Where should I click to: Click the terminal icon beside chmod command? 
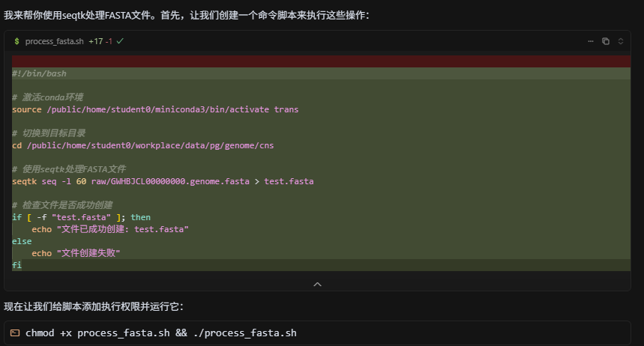point(15,333)
